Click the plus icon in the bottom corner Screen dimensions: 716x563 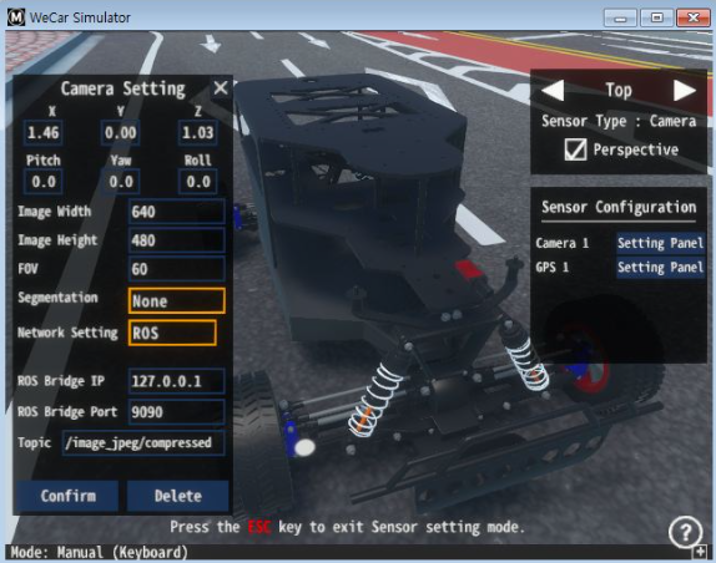700,552
